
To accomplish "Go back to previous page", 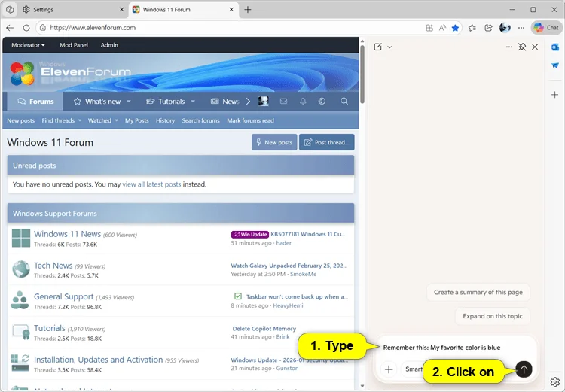I will [x=10, y=28].
